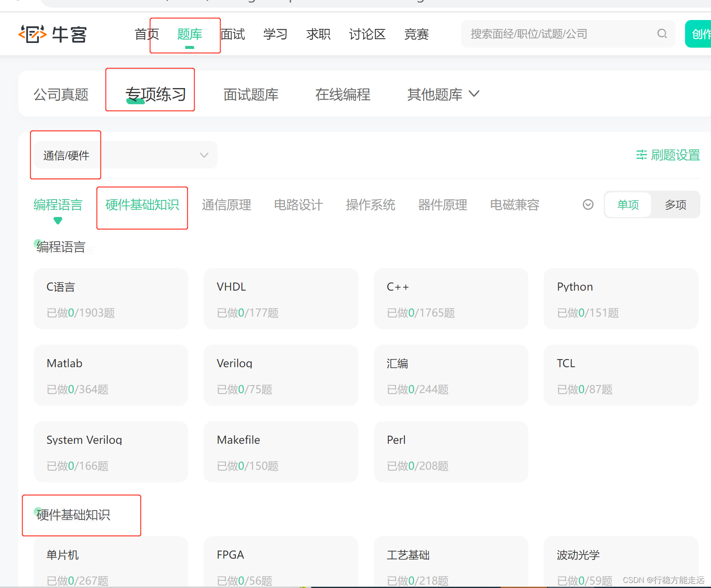Open 讨论区 in top navigation
The width and height of the screenshot is (711, 588).
367,34
